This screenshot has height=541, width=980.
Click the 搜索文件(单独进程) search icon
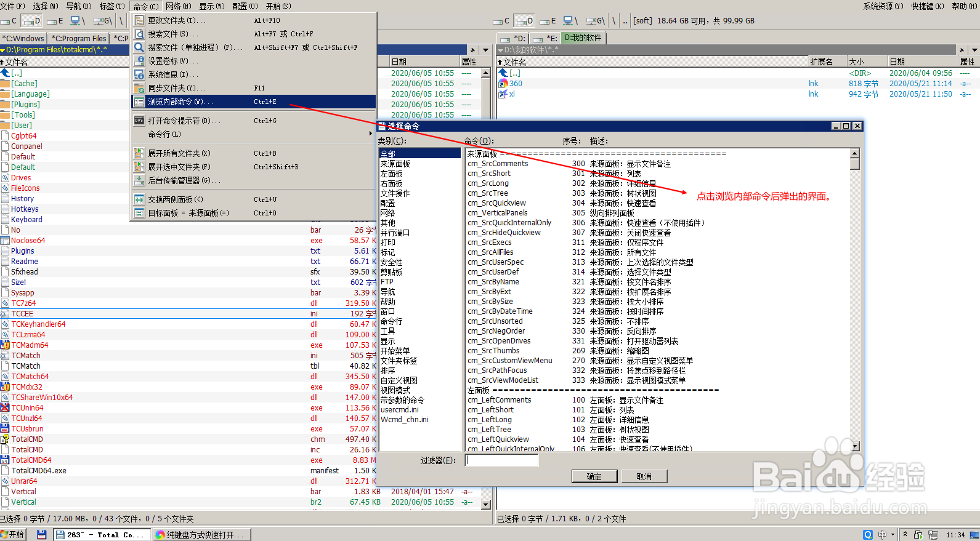tap(139, 47)
